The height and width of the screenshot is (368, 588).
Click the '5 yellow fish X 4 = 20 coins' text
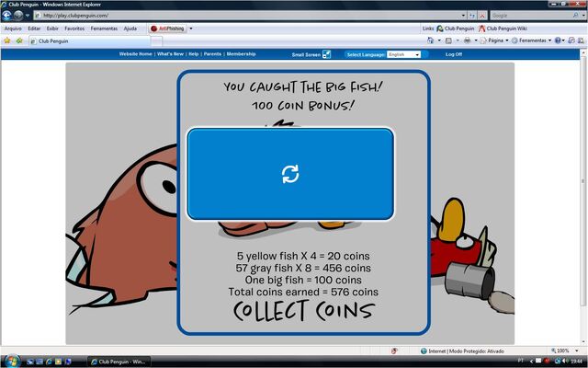pyautogui.click(x=303, y=256)
